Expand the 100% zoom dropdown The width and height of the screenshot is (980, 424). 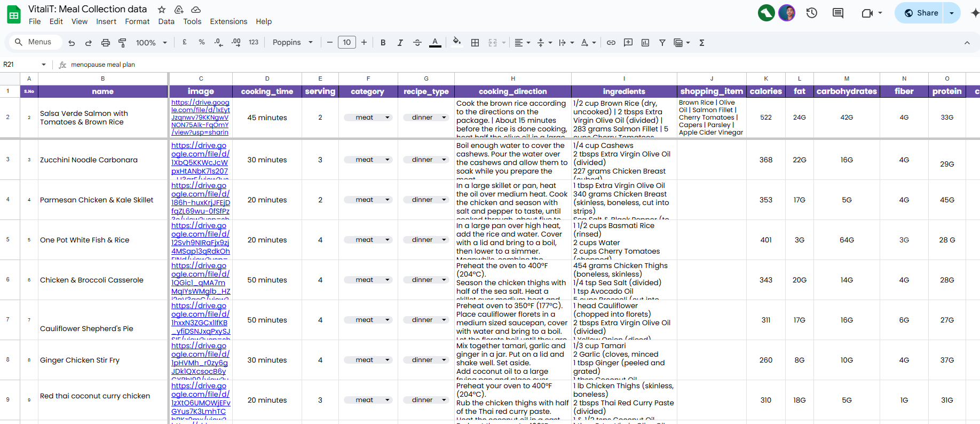151,43
